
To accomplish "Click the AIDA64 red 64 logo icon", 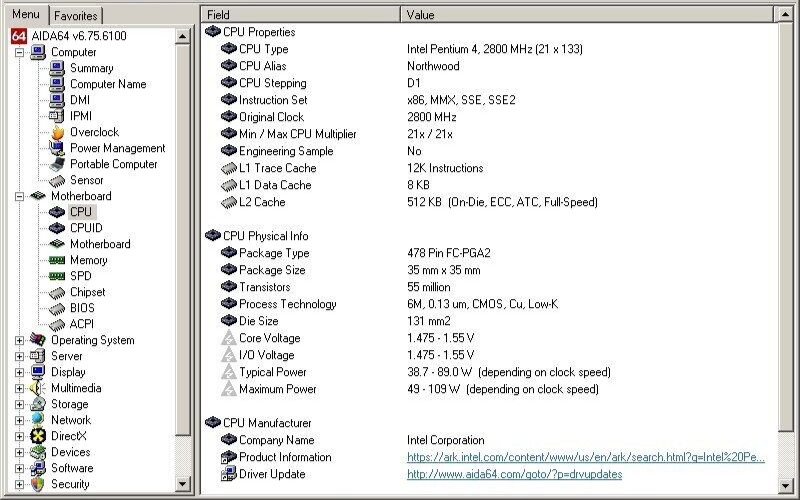I will (19, 36).
